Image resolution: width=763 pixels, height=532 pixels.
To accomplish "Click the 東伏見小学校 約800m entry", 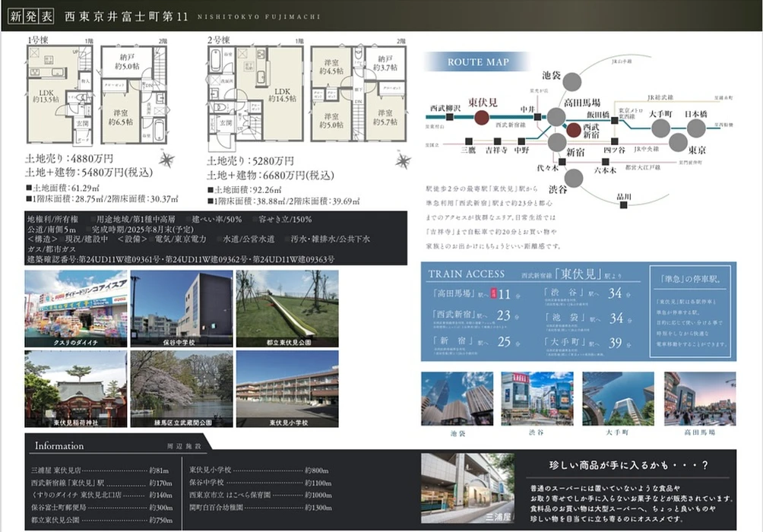I will coord(259,470).
